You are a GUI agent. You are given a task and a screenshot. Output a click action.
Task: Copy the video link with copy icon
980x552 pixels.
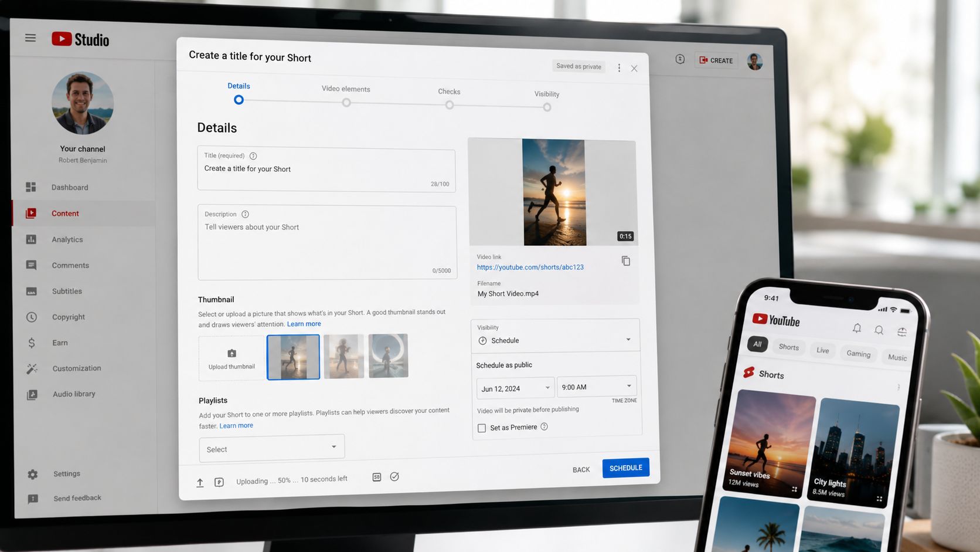[626, 260]
